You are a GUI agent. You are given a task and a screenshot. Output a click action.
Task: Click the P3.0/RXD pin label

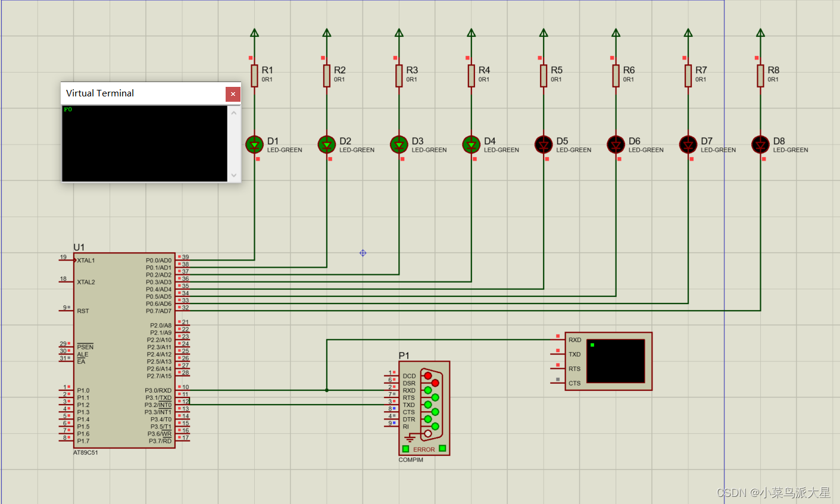click(x=158, y=391)
